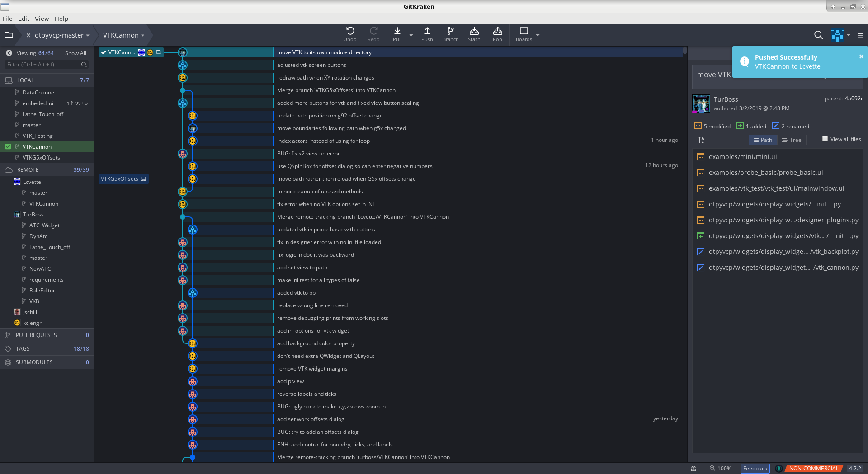Open the View menu
This screenshot has width=868, height=474.
tap(42, 19)
